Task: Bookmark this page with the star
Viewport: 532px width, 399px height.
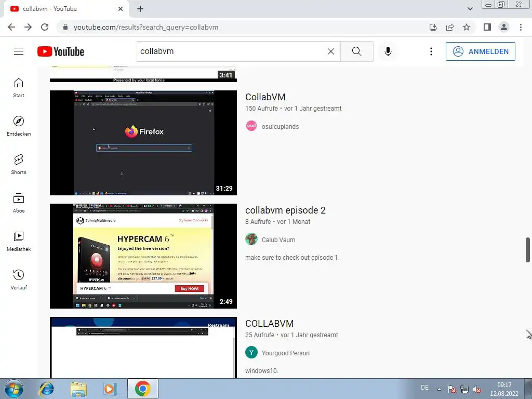Action: (467, 27)
